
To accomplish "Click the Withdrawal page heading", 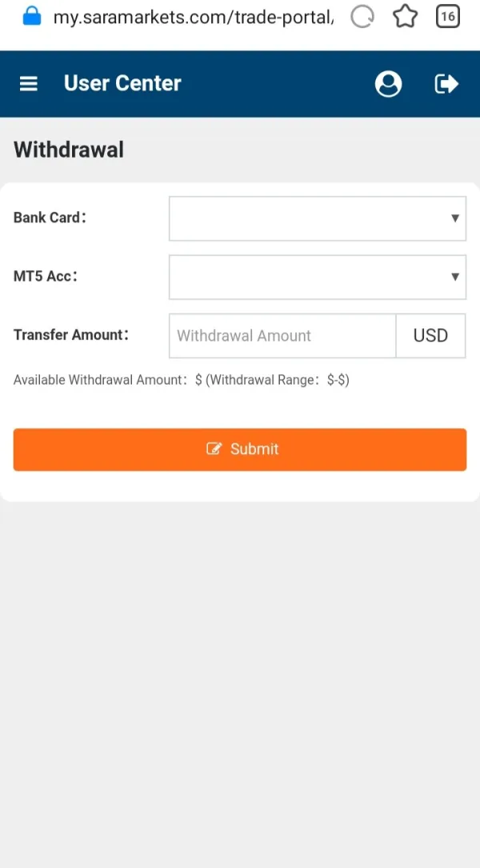I will point(69,149).
